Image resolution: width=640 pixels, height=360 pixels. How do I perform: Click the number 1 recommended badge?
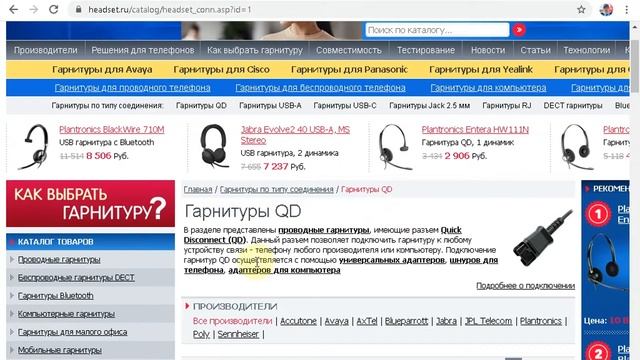[x=598, y=214]
